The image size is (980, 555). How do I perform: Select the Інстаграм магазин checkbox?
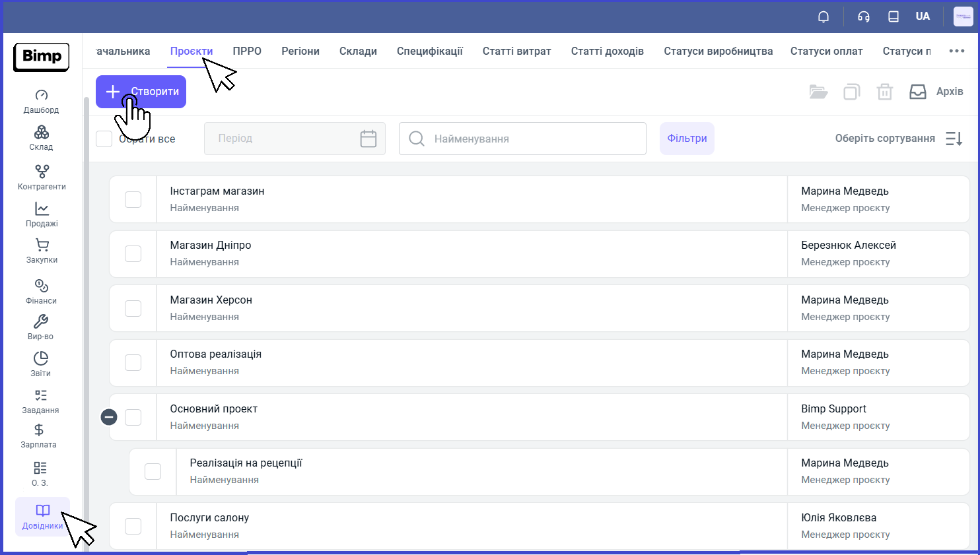133,199
